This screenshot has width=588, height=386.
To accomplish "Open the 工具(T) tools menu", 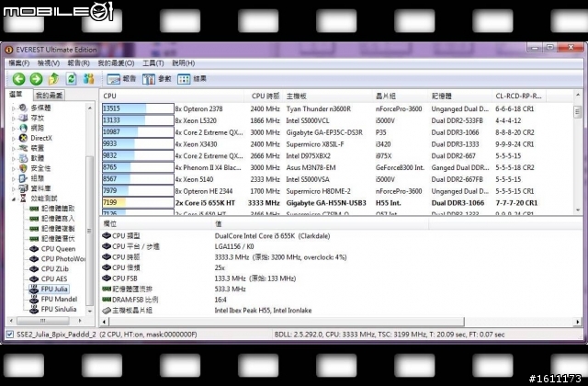I will tap(153, 63).
